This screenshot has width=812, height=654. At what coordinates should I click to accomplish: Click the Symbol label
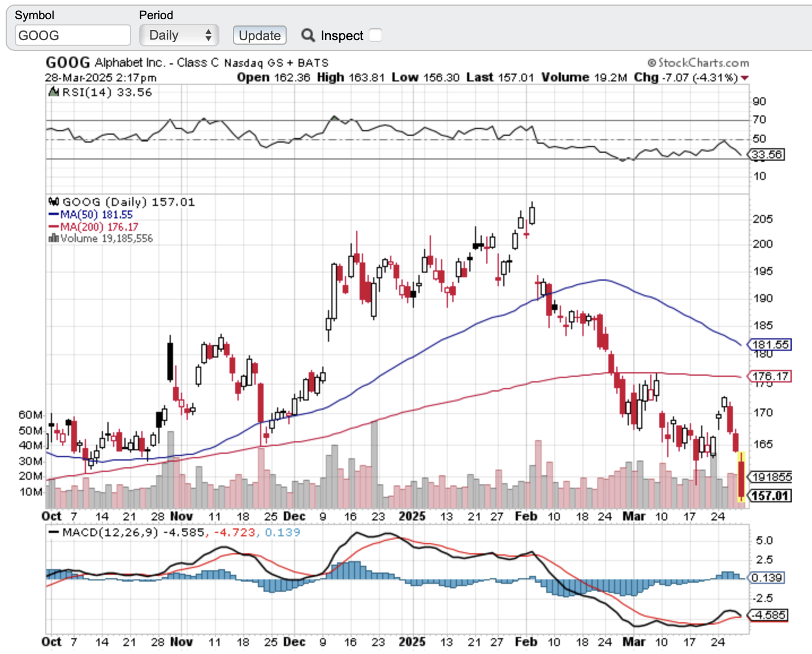click(x=34, y=15)
